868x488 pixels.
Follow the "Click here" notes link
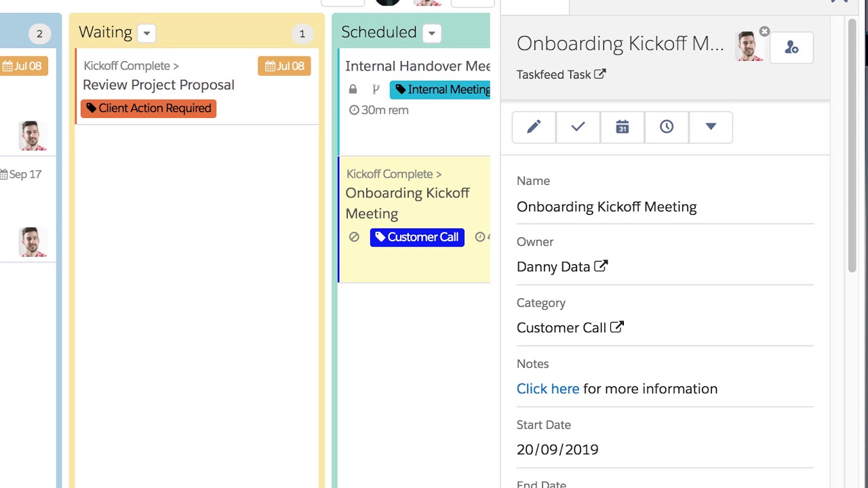tap(547, 388)
